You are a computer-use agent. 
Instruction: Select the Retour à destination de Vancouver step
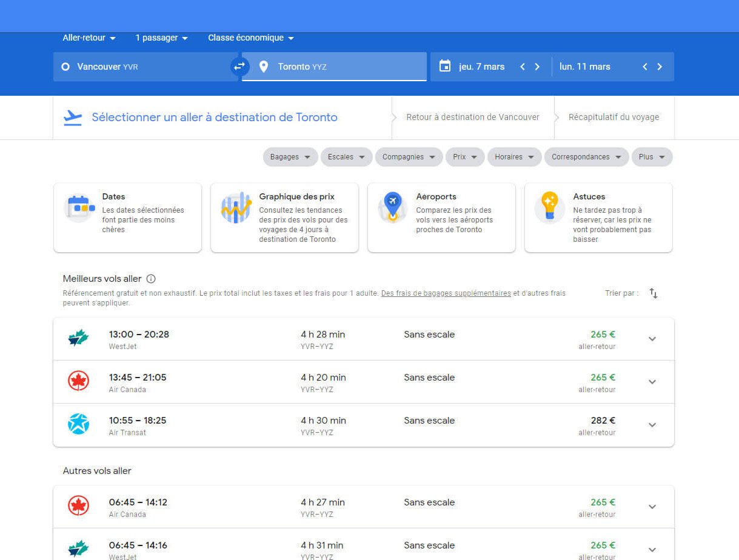[473, 118]
